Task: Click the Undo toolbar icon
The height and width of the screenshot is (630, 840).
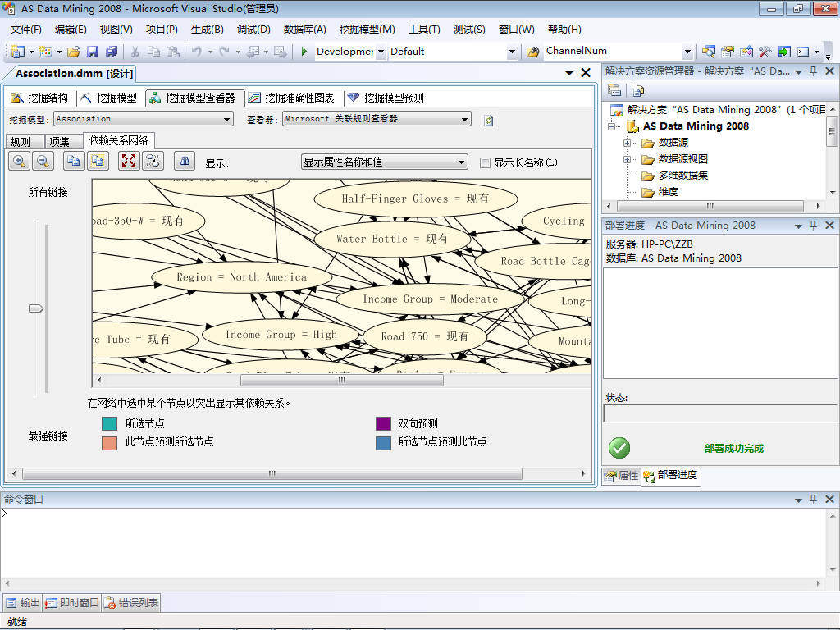Action: click(197, 52)
